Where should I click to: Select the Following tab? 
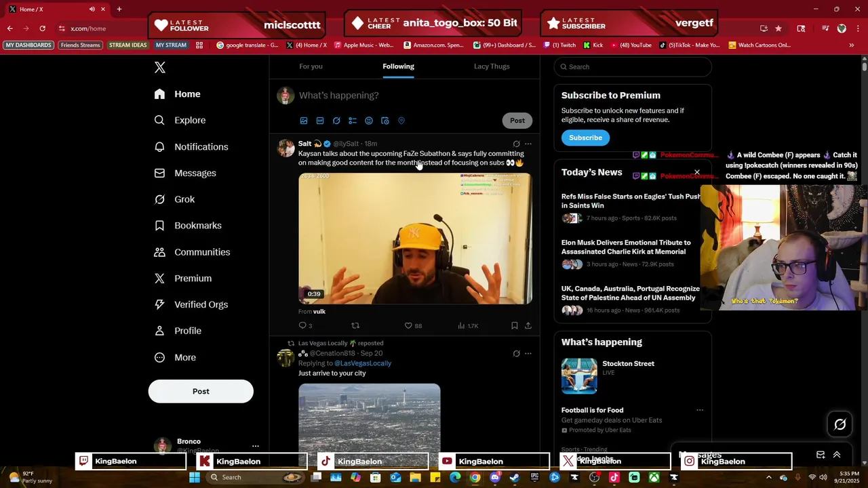coord(398,66)
